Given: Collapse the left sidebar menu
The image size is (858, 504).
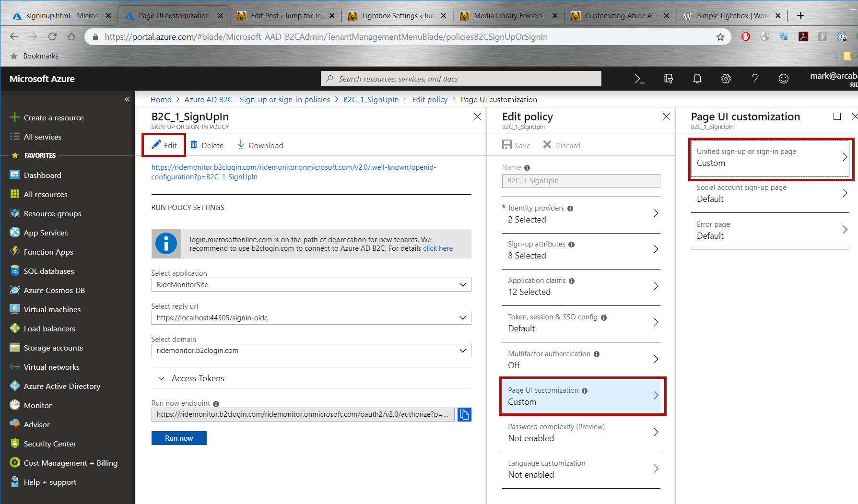Looking at the screenshot, I should pyautogui.click(x=127, y=99).
